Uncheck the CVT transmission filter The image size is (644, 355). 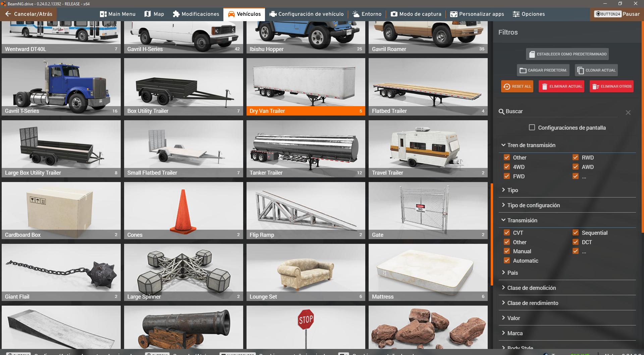507,233
